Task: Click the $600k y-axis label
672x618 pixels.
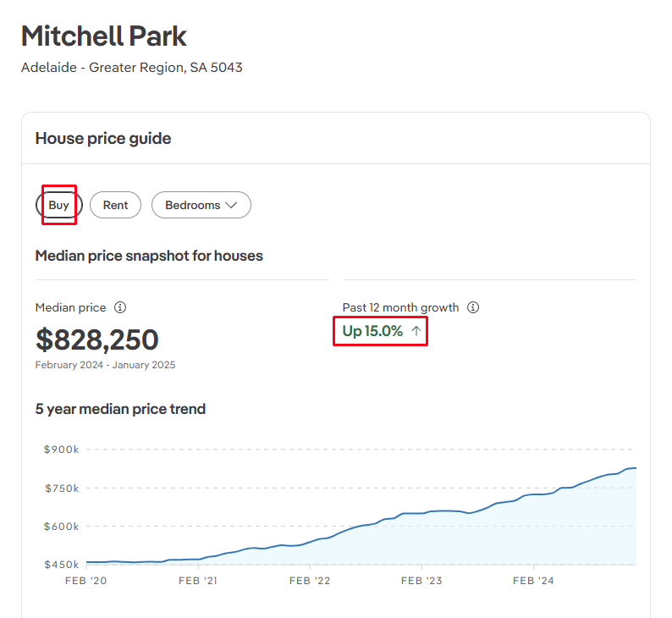Action: (61, 526)
